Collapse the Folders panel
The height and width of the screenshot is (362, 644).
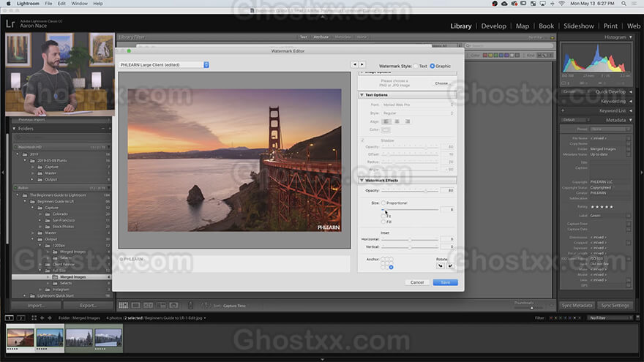pos(14,129)
